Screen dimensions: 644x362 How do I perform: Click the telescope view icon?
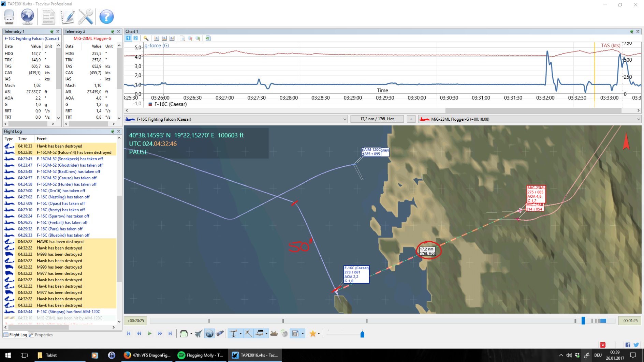220,334
